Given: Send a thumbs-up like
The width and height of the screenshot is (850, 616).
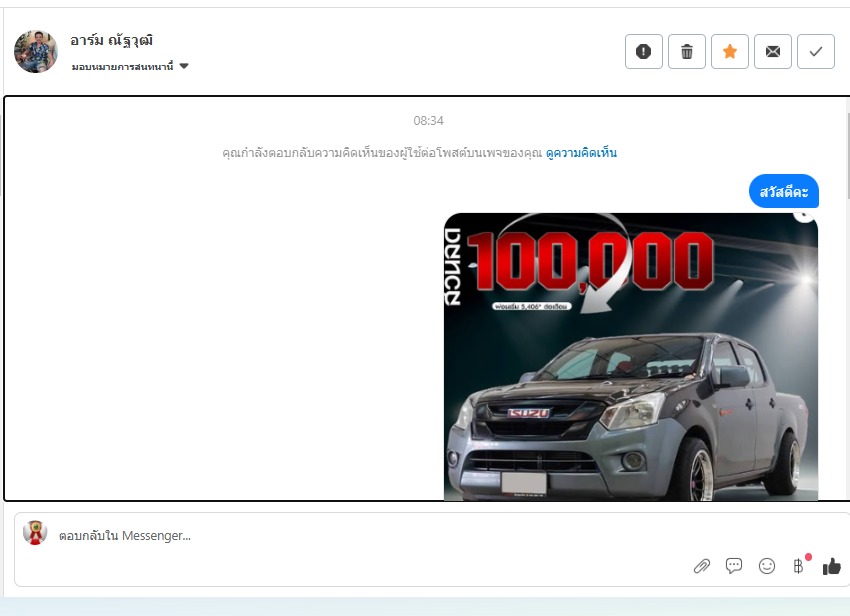Looking at the screenshot, I should (x=832, y=566).
